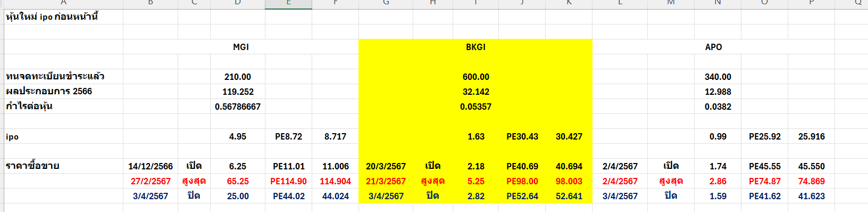Click the APO ipo price 0.99
The image size is (868, 212).
click(x=717, y=136)
